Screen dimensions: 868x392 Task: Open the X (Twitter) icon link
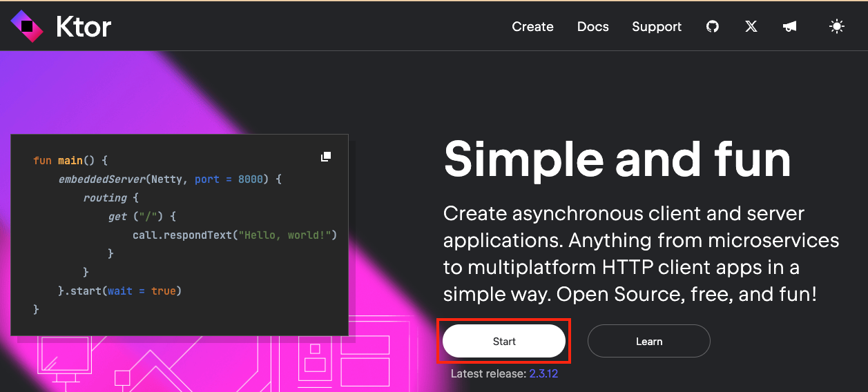[x=751, y=26]
